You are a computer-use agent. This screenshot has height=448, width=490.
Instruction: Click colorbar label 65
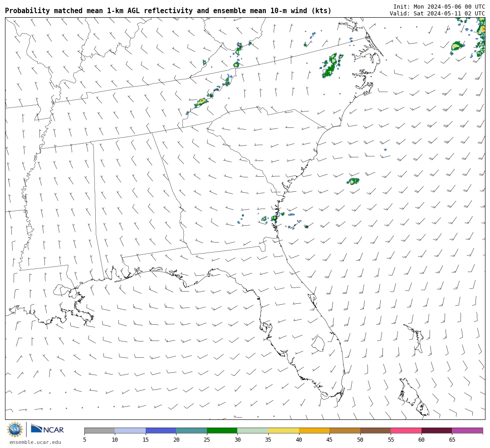click(x=452, y=439)
